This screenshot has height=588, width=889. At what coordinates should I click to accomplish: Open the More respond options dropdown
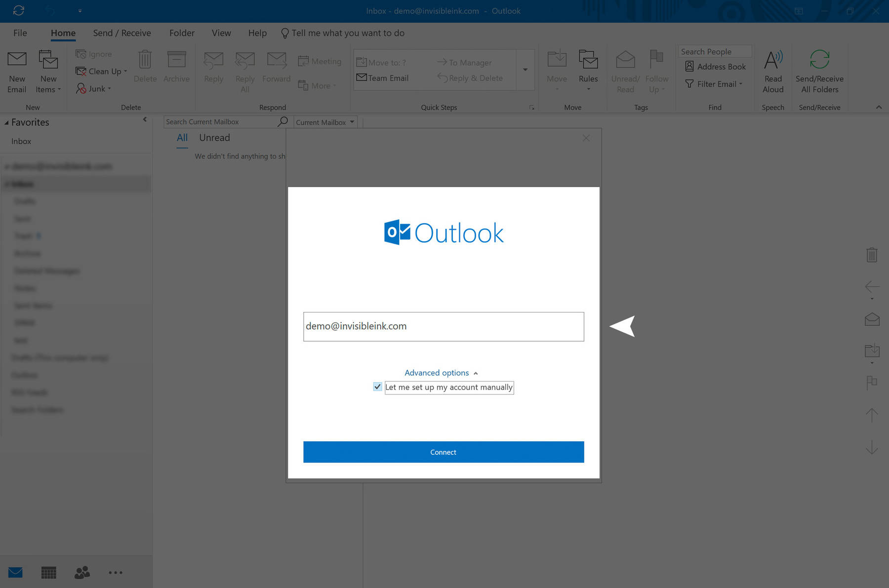click(x=317, y=85)
